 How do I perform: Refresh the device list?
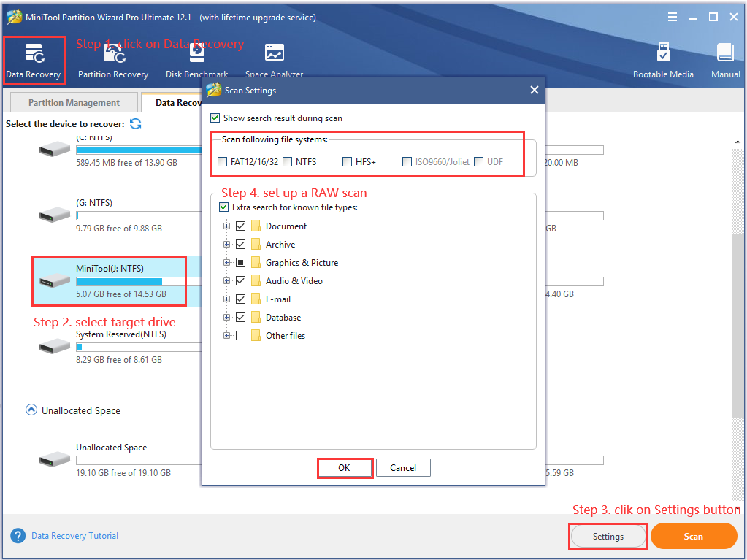136,124
